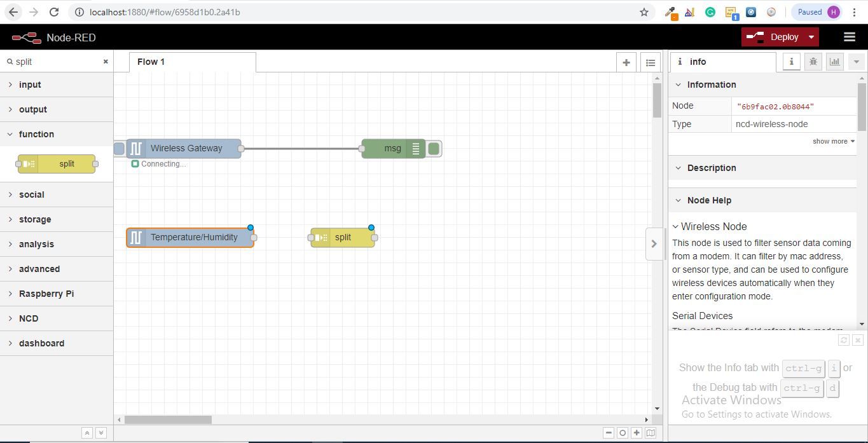
Task: Expand the show more details
Action: (x=833, y=141)
